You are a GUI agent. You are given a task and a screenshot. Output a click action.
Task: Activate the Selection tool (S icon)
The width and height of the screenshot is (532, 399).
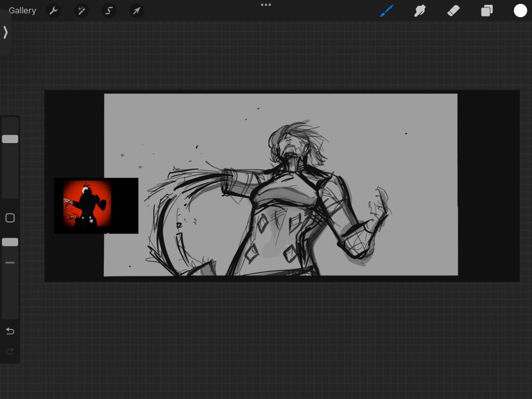(109, 11)
